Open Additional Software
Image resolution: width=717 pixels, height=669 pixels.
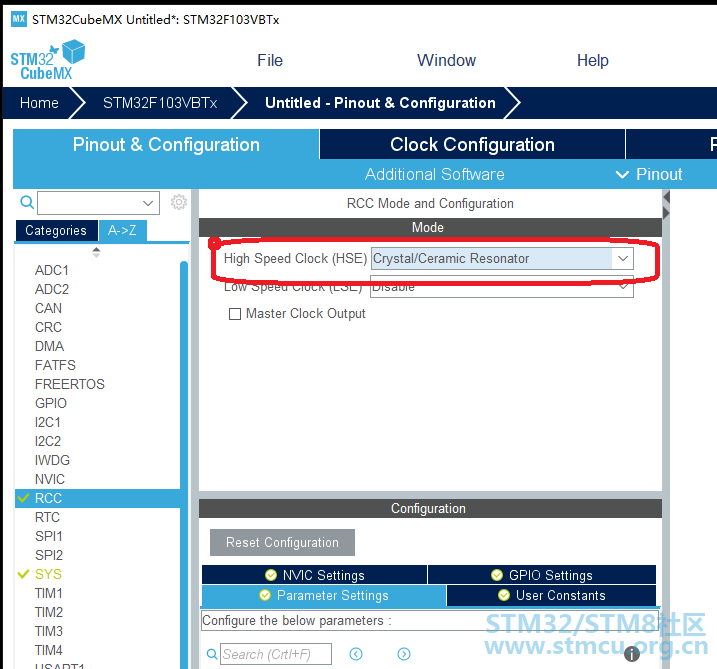(x=434, y=174)
